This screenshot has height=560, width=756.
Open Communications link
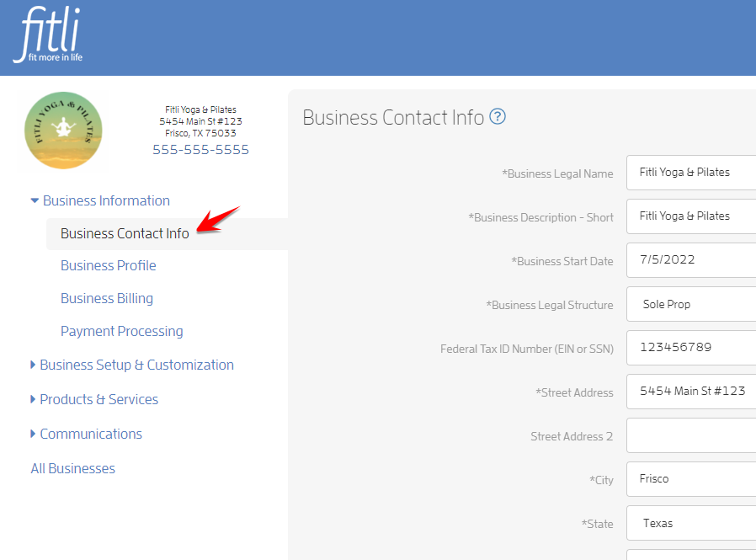tap(91, 435)
